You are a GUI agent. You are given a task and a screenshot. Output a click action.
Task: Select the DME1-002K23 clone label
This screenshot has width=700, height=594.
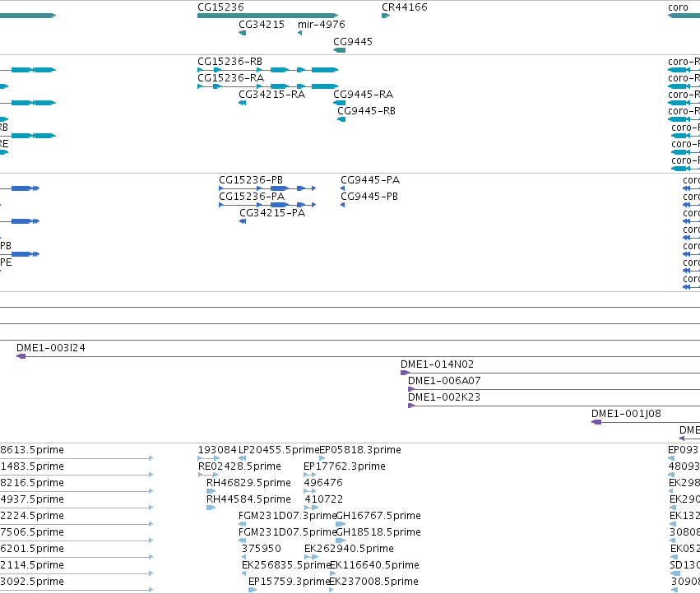[444, 397]
